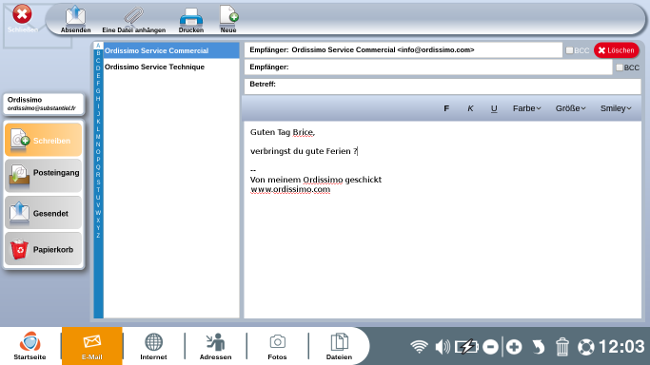Image resolution: width=650 pixels, height=365 pixels.
Task: Switch to the Internet tab
Action: click(153, 346)
